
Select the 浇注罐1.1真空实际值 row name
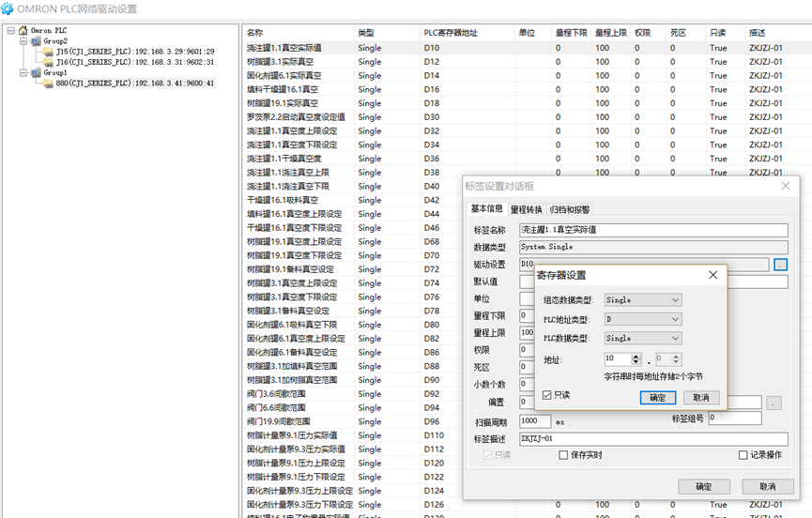[284, 48]
